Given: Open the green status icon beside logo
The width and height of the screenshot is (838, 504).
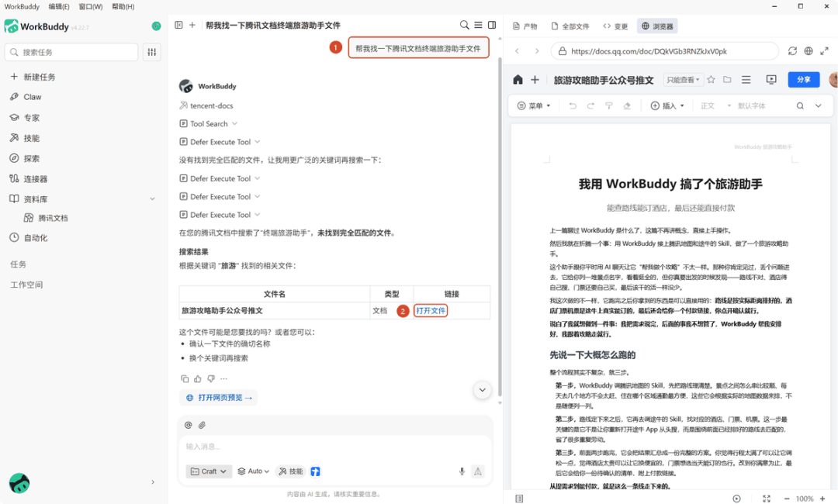Looking at the screenshot, I should click(156, 26).
